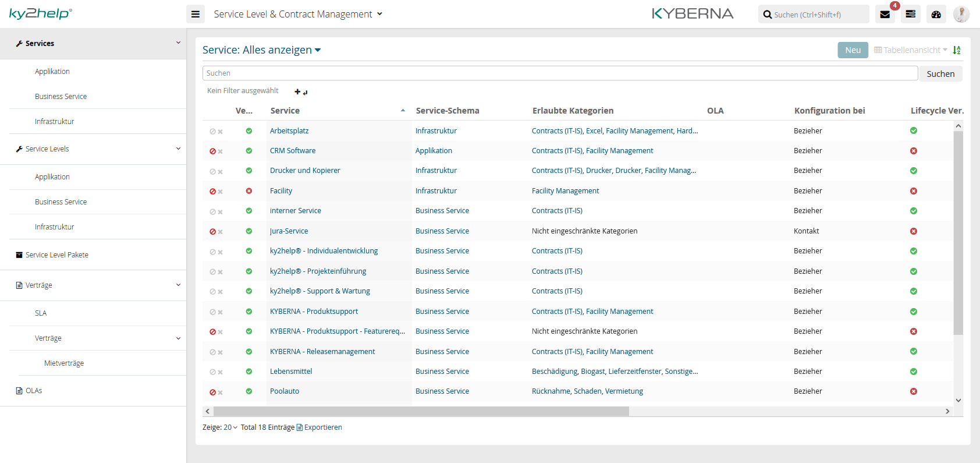The width and height of the screenshot is (980, 463).
Task: Click the lifecycle green icon in Lebensmittel row
Action: [914, 372]
